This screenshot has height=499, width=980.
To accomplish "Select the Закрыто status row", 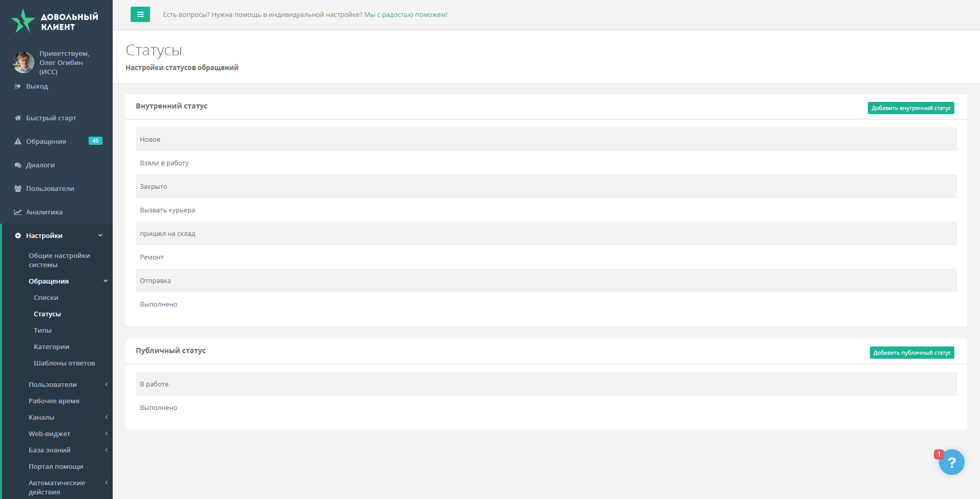I will coord(546,186).
